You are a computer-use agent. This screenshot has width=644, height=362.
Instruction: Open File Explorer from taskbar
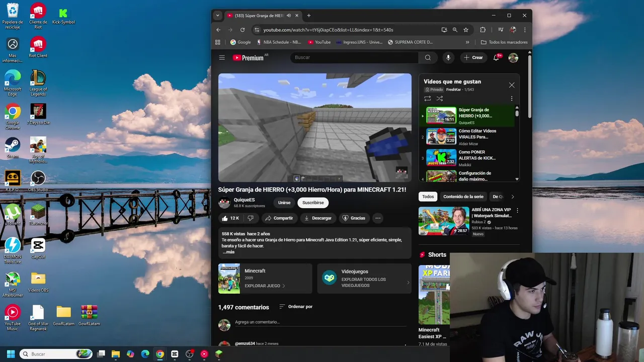[116, 354]
